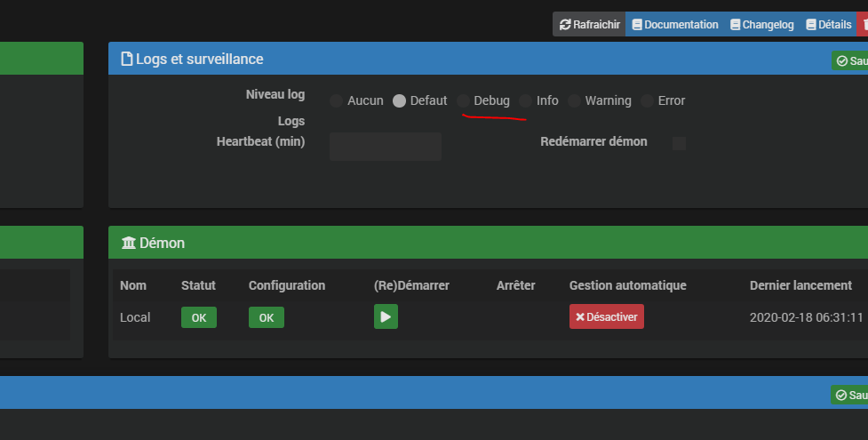
Task: Open the Changelog
Action: [x=761, y=24]
